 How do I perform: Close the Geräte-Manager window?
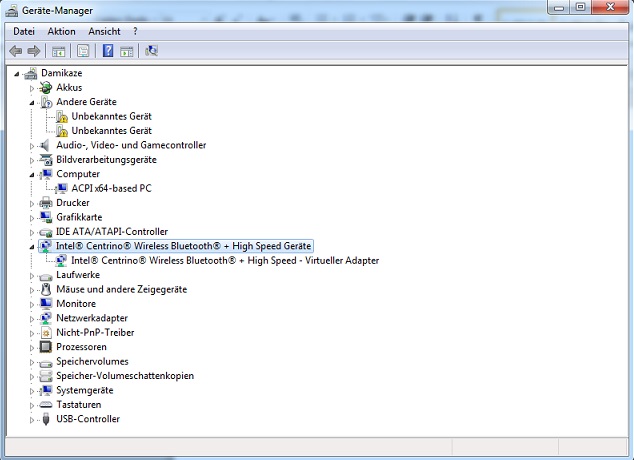click(x=611, y=7)
